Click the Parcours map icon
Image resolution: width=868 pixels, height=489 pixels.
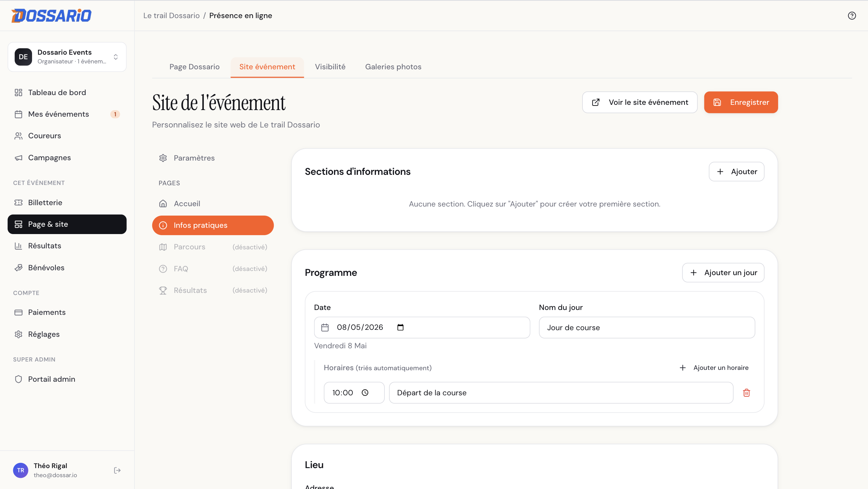pyautogui.click(x=163, y=247)
